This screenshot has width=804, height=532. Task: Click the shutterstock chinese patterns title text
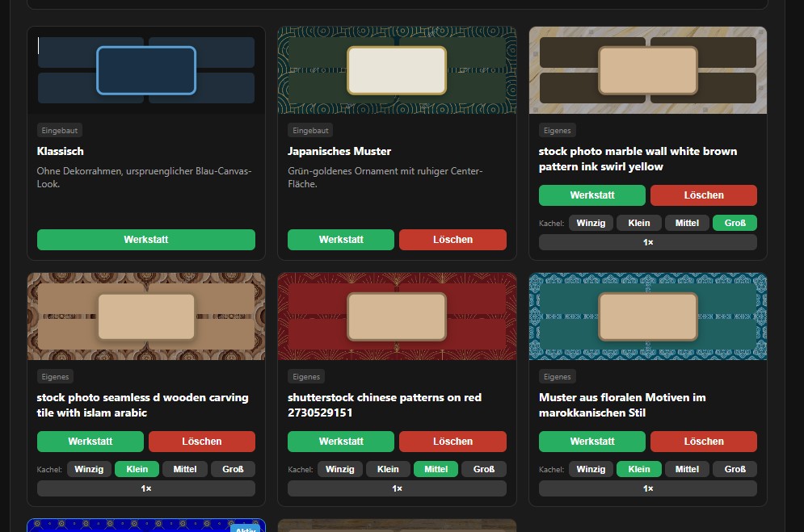click(x=385, y=405)
